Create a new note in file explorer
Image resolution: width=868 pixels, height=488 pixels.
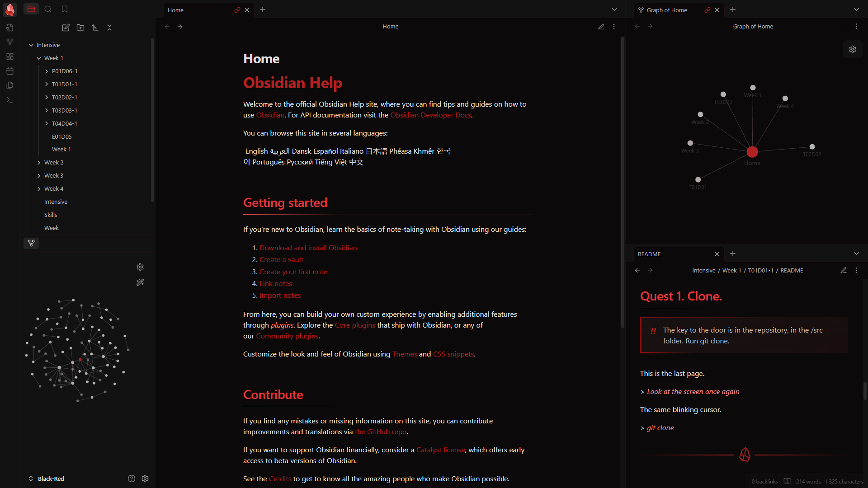(66, 28)
